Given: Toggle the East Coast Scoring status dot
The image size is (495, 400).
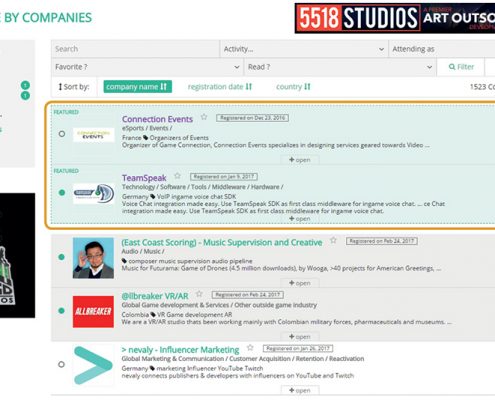Looking at the screenshot, I should (61, 257).
